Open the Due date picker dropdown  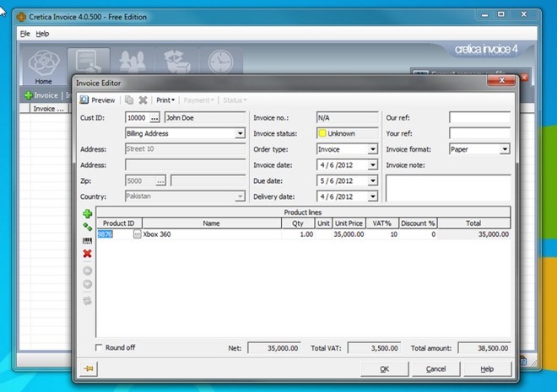click(x=373, y=181)
